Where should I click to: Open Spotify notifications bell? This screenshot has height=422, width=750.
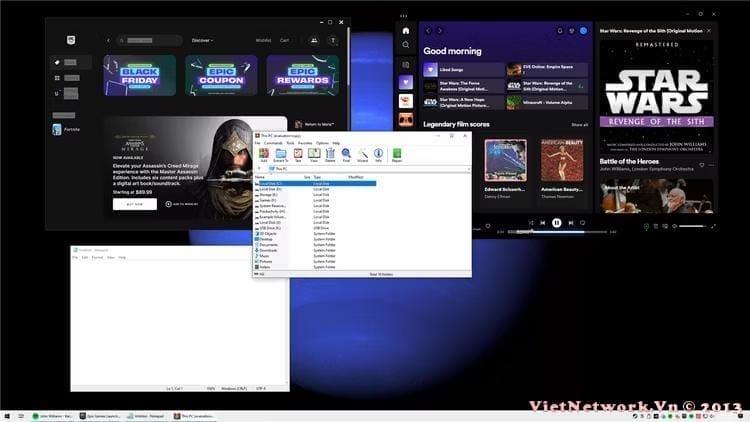coord(560,31)
